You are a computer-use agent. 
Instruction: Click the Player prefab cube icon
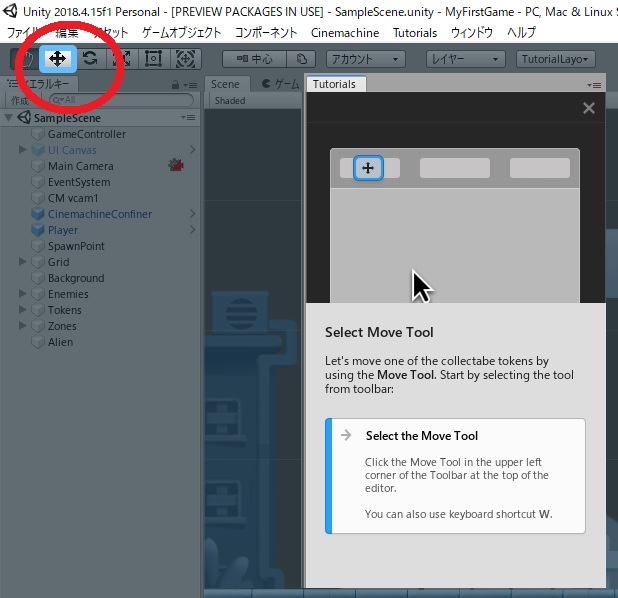coord(38,230)
